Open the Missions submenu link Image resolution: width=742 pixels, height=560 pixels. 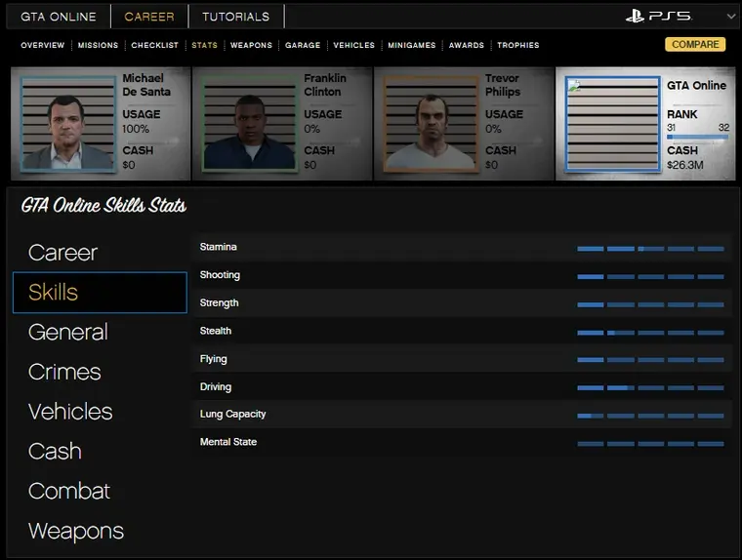[98, 45]
